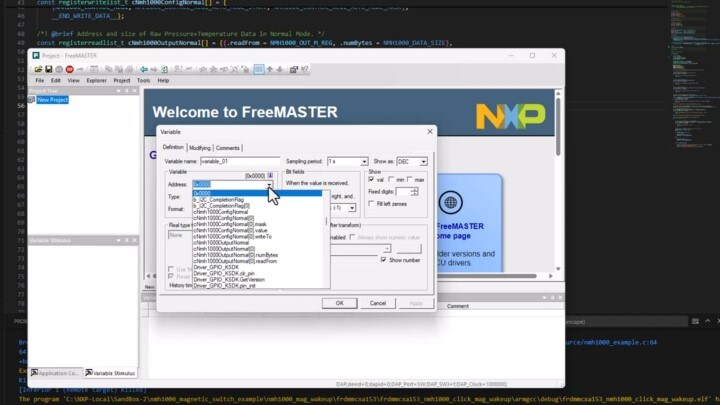Enable the 'Fill left zeroes' checkbox
The width and height of the screenshot is (720, 405).
pyautogui.click(x=372, y=203)
